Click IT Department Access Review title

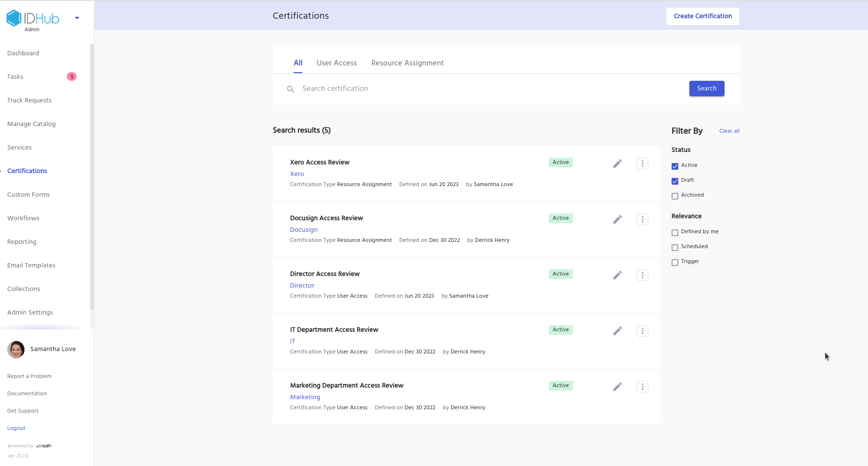click(334, 330)
